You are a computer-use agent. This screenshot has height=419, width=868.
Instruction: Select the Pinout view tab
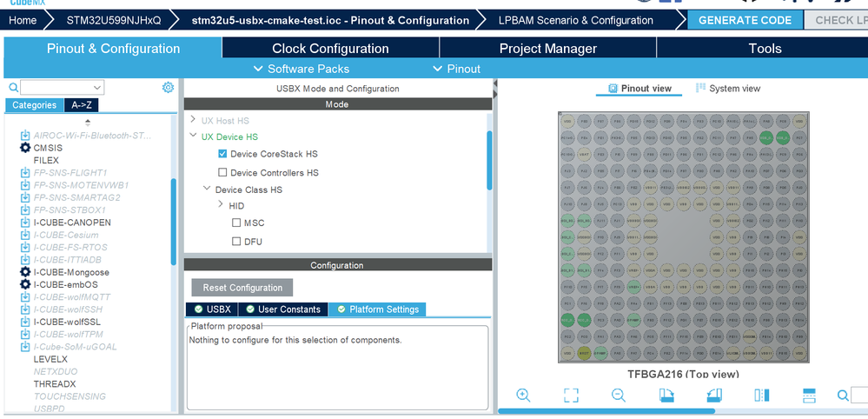tap(639, 88)
